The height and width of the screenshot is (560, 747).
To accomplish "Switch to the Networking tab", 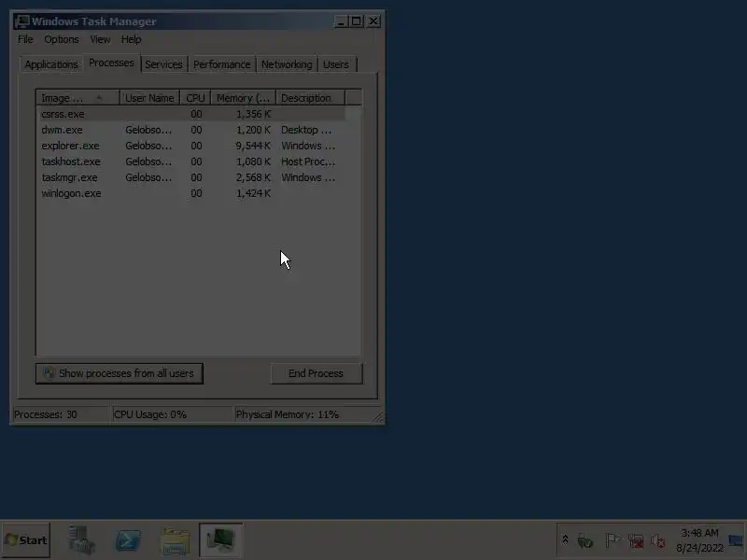I will (287, 64).
